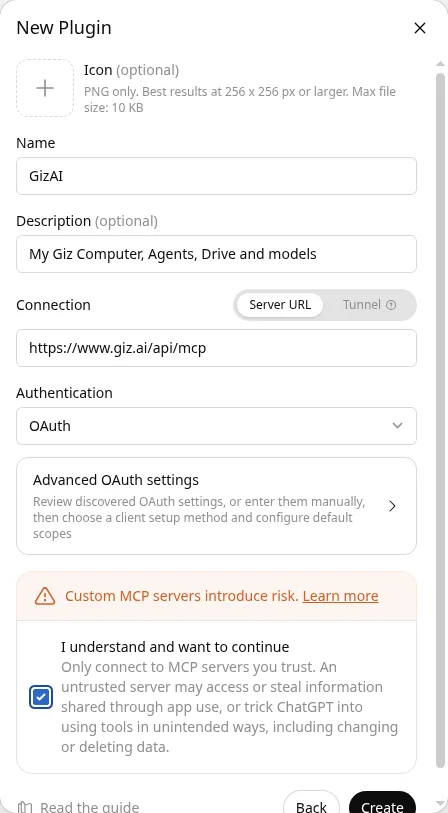Click the Authentication label
Viewport: 448px width, 813px height.
pos(64,393)
